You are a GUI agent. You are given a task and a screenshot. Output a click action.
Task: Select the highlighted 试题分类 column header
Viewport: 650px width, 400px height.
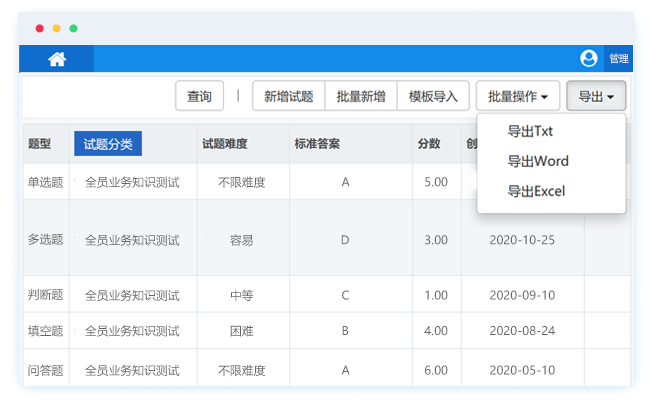click(x=108, y=143)
